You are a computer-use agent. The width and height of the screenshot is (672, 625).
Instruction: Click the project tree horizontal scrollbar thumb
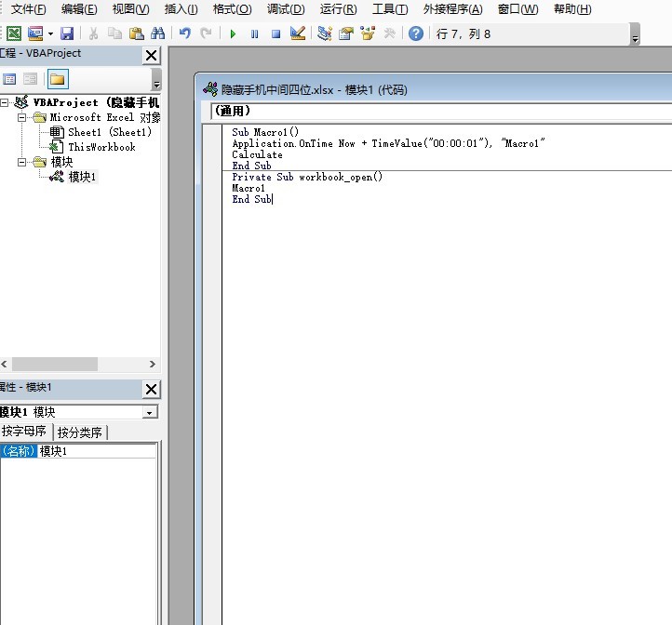pos(55,365)
